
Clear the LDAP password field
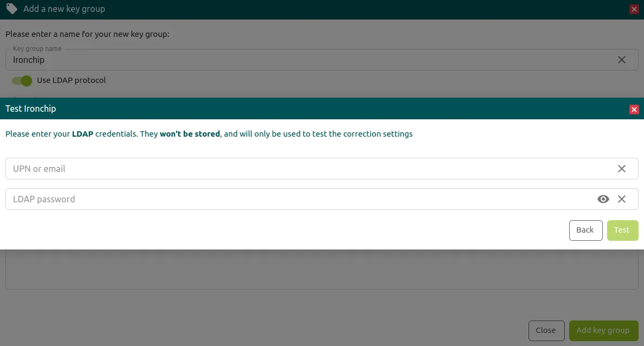[621, 199]
